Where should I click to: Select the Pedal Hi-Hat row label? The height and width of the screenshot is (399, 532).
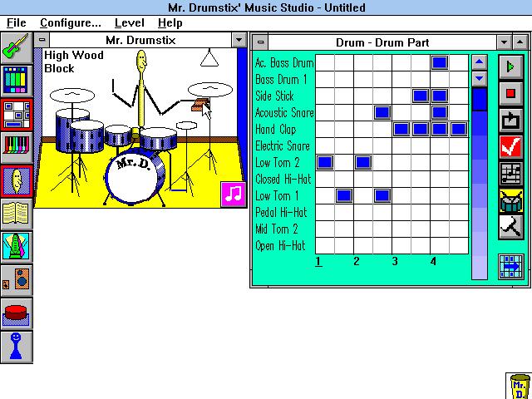(x=281, y=213)
